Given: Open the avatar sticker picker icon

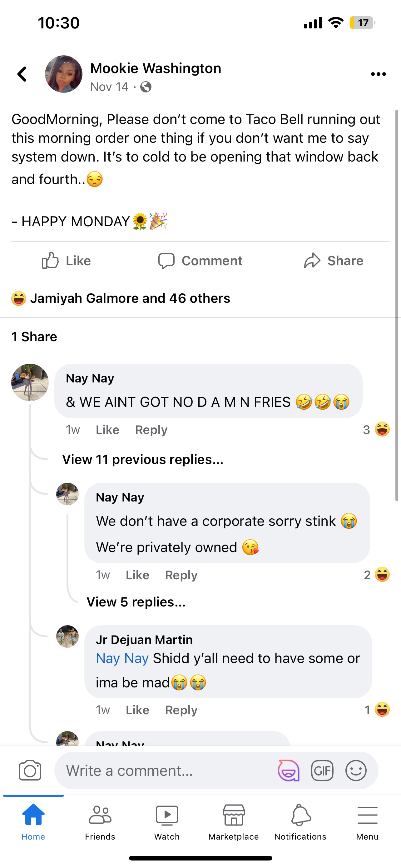Looking at the screenshot, I should (x=288, y=770).
